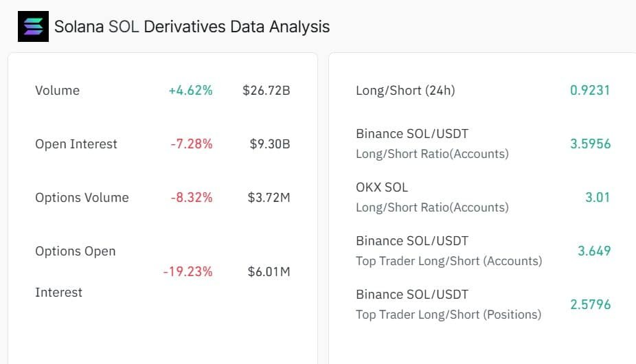Click the 0.9231 long/short ratio value
This screenshot has width=636, height=364.
pyautogui.click(x=590, y=91)
